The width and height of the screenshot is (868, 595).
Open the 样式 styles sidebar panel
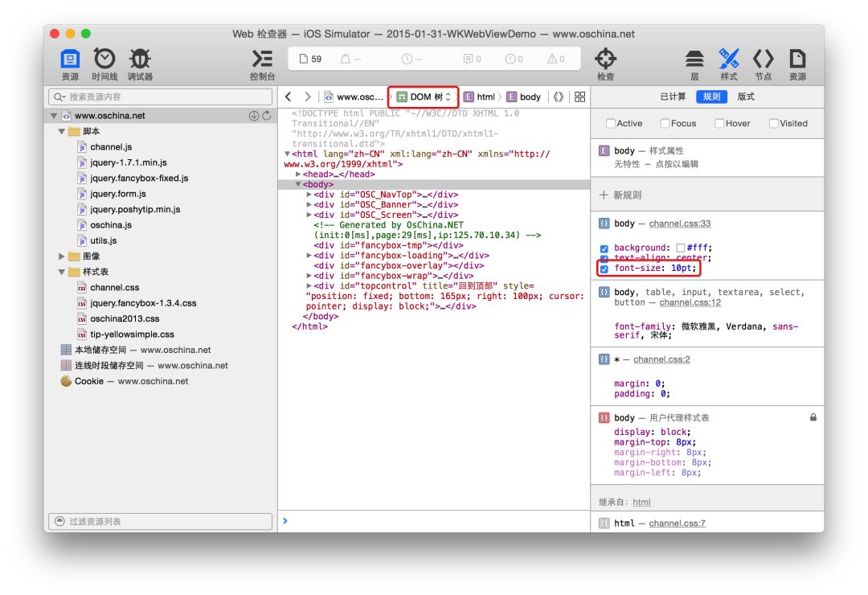[x=728, y=64]
